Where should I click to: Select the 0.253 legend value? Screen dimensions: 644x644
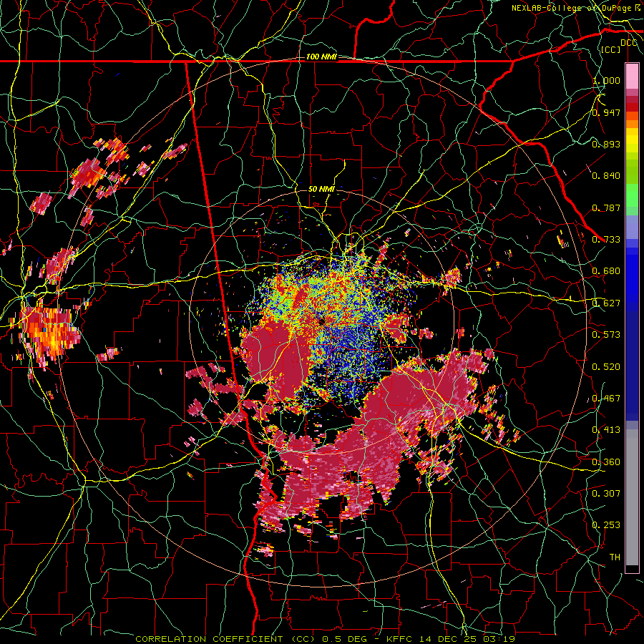606,525
